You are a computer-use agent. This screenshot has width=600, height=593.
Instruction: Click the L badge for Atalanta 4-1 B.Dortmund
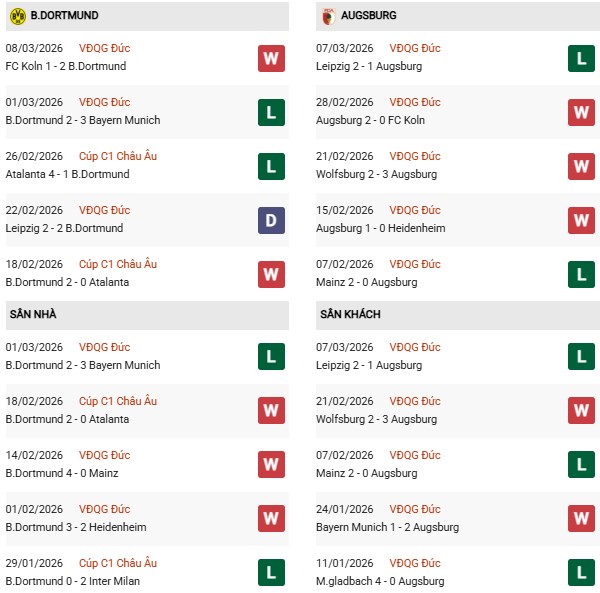pos(270,166)
